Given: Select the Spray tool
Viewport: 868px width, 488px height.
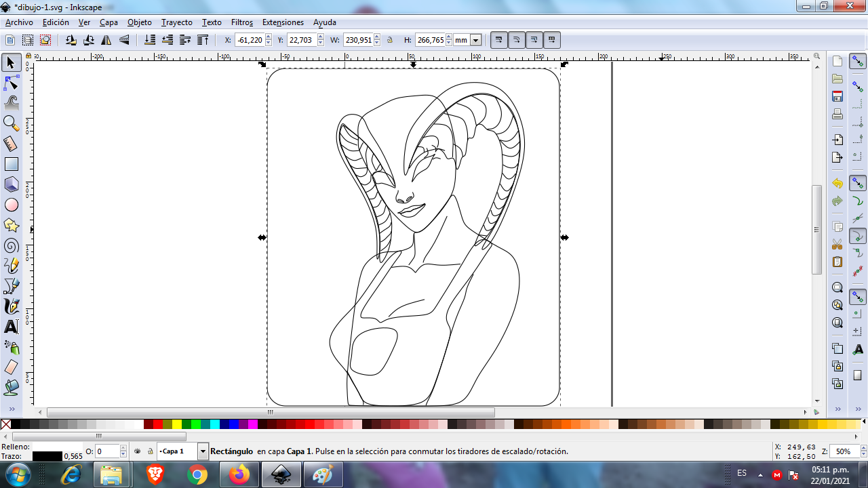Looking at the screenshot, I should (x=11, y=347).
